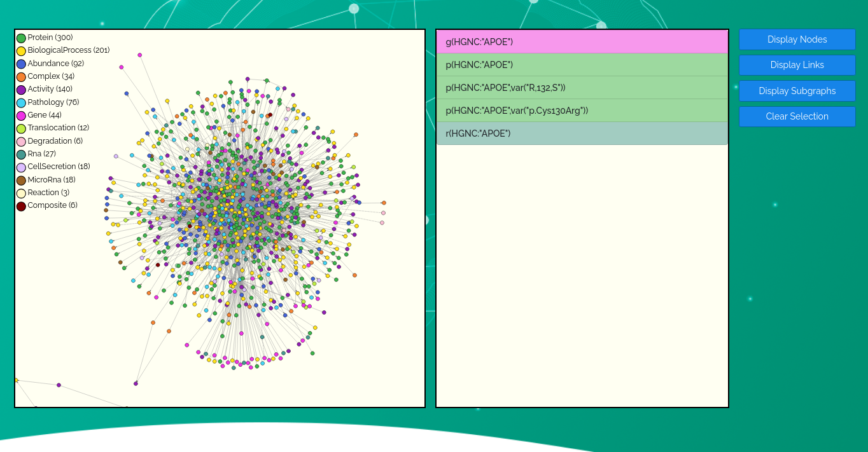Click the brown MicroRna legend circle

[21, 181]
